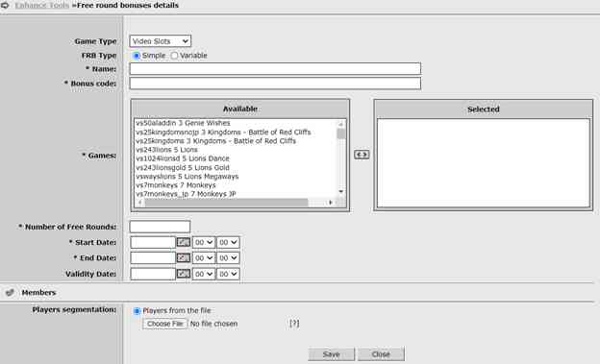
Task: Click the Close button
Action: tap(381, 354)
